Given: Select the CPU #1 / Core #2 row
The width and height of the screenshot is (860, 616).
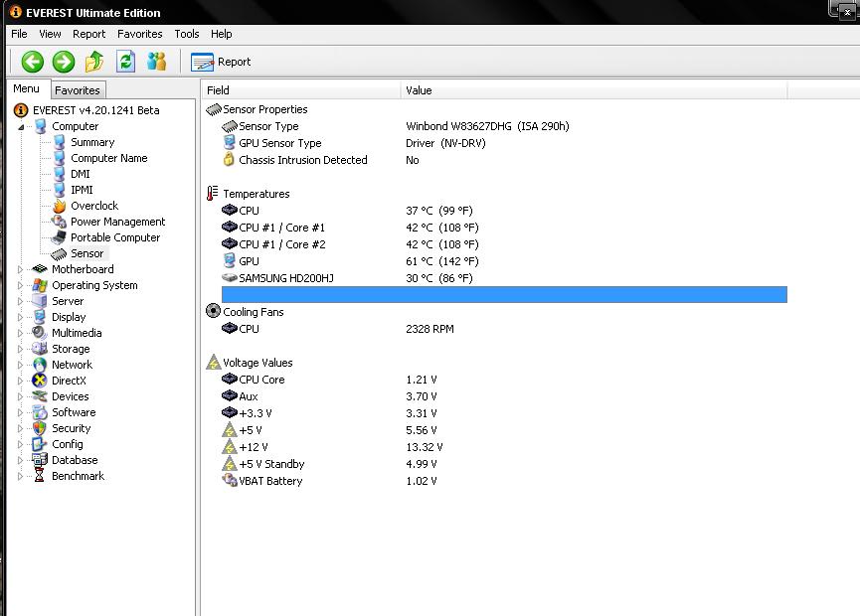Looking at the screenshot, I should coord(504,244).
